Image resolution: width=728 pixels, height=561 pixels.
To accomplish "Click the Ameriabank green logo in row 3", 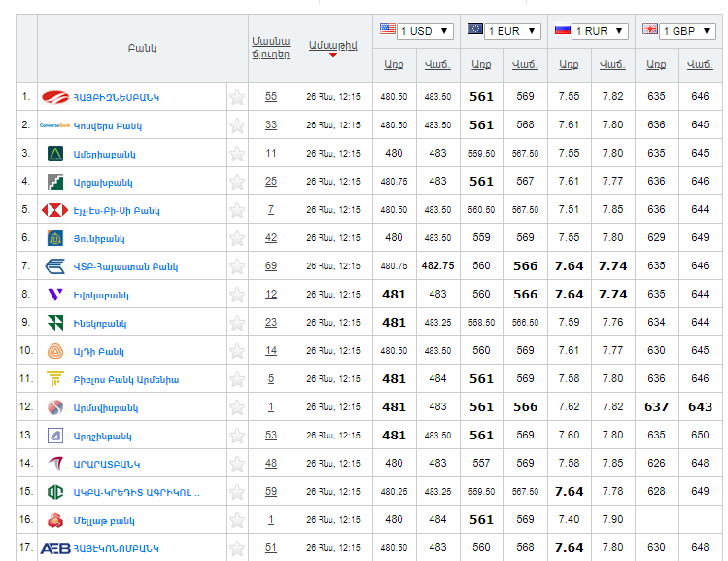I will click(x=55, y=154).
